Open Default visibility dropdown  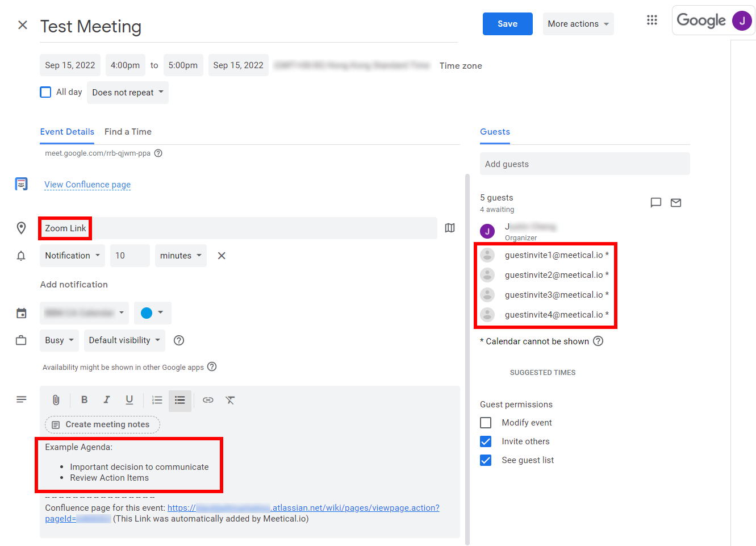(x=124, y=340)
